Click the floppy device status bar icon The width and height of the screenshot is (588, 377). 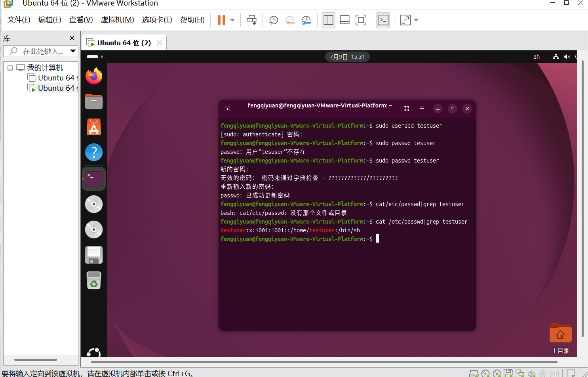508,373
